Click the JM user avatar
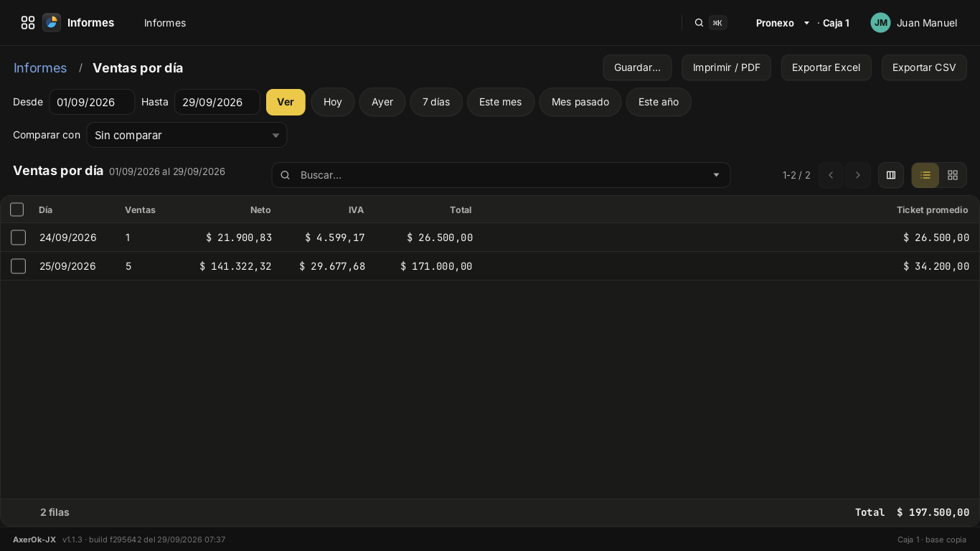 (x=880, y=23)
